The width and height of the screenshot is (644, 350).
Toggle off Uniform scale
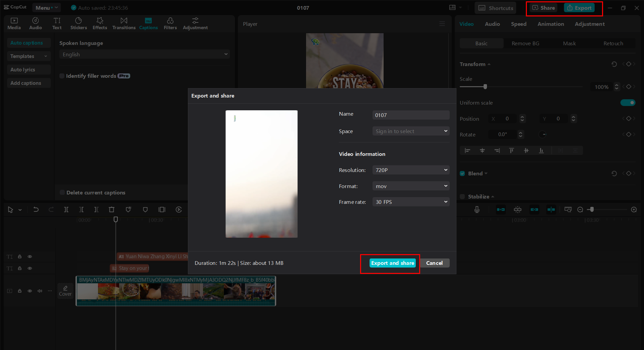coord(628,103)
